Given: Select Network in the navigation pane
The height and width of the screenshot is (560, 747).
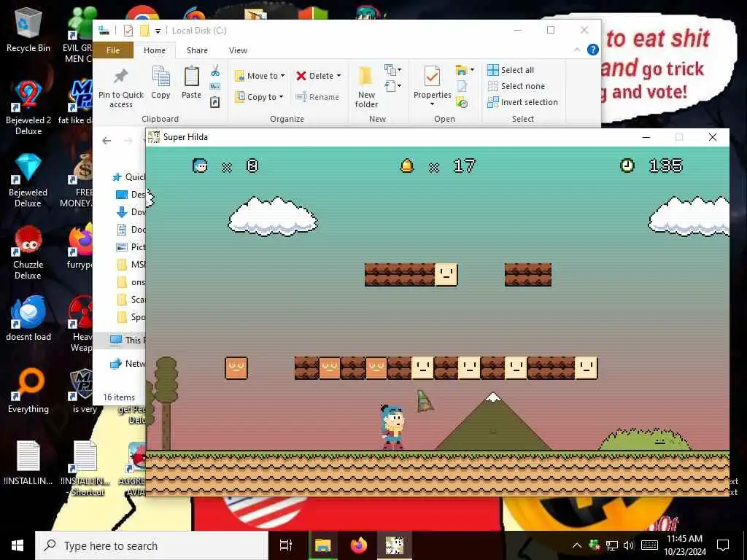Looking at the screenshot, I should tap(128, 364).
